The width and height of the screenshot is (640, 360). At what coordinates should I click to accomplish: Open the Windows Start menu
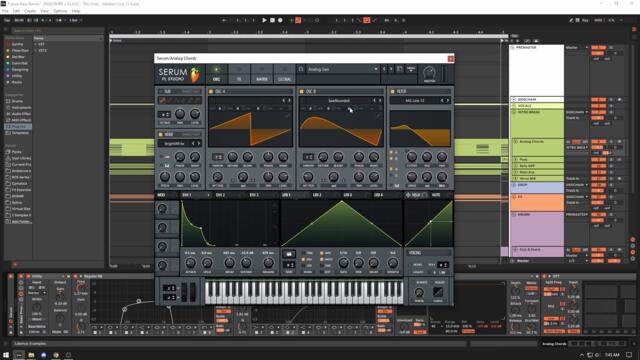click(6, 355)
